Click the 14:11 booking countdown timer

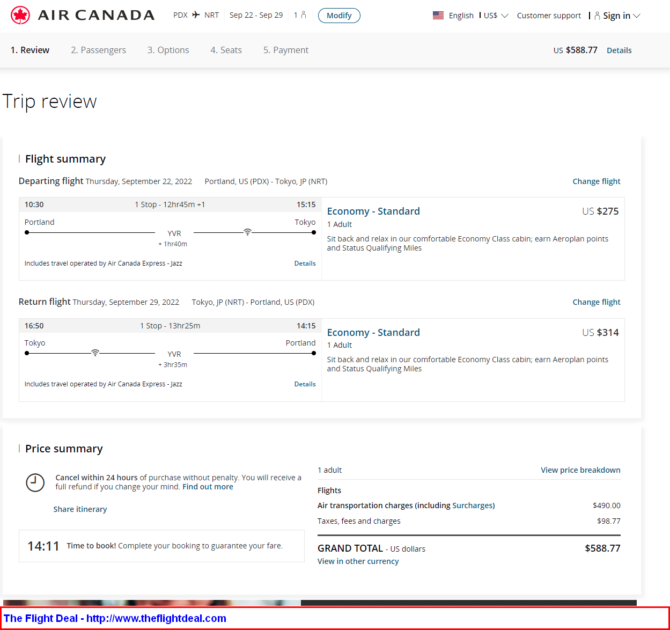[x=43, y=546]
